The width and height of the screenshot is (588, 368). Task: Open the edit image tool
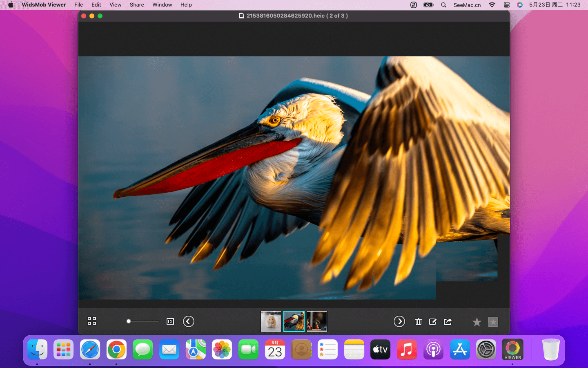tap(433, 322)
